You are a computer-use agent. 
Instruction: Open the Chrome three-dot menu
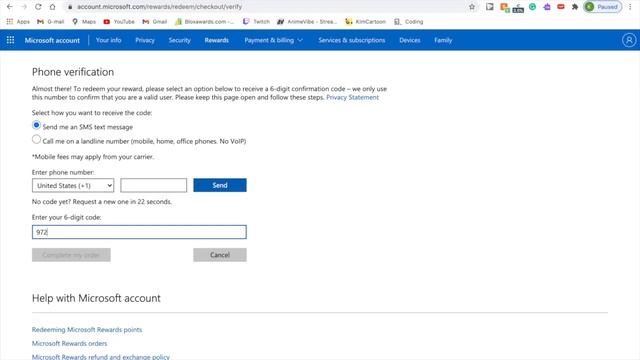click(x=630, y=7)
